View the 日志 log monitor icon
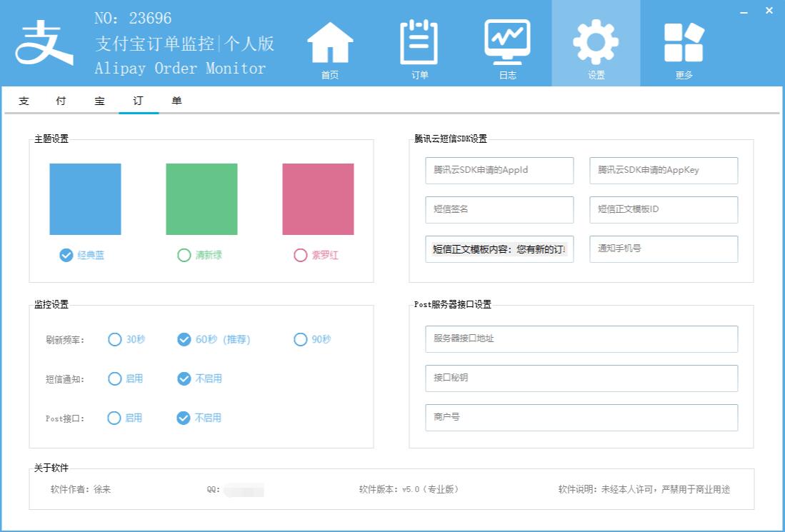The height and width of the screenshot is (532, 785). click(507, 43)
